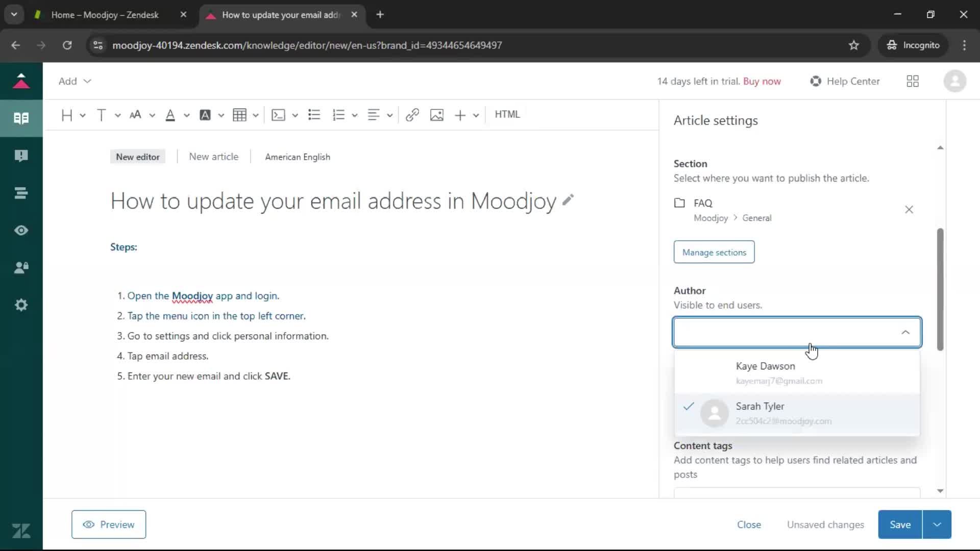The width and height of the screenshot is (980, 551).
Task: Remove the FAQ section selection
Action: 909,210
